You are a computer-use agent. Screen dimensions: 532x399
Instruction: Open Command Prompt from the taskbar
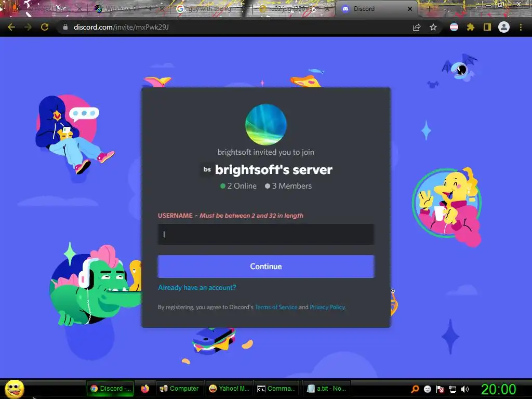click(x=276, y=389)
